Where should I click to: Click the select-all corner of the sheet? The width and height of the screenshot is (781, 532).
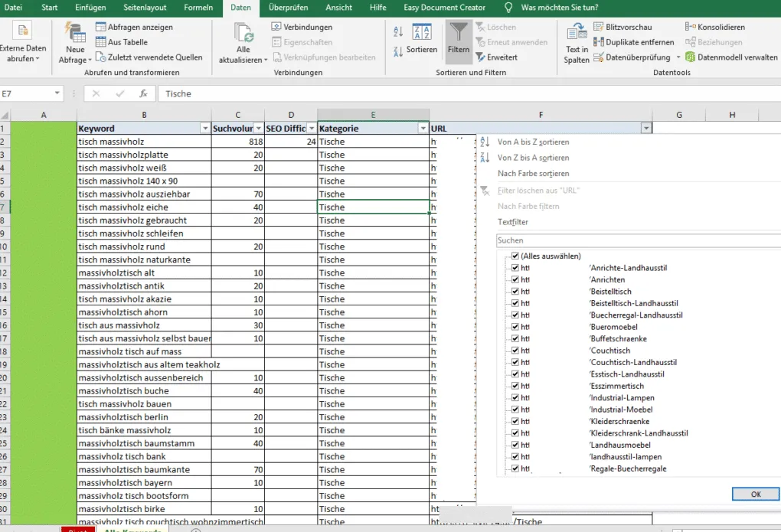5,115
